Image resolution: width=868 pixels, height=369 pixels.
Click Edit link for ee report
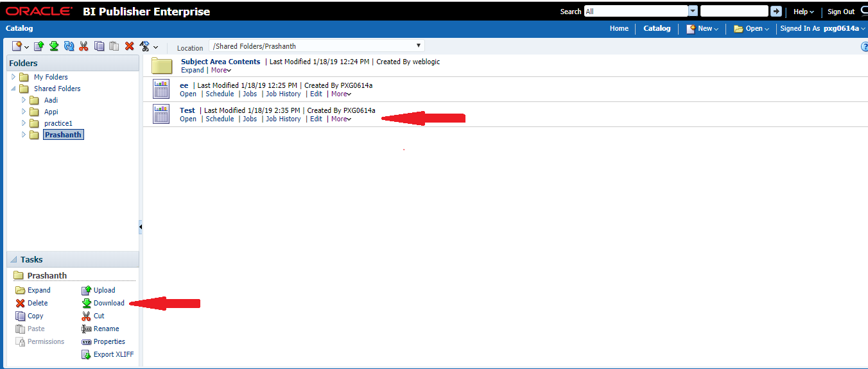pyautogui.click(x=317, y=94)
